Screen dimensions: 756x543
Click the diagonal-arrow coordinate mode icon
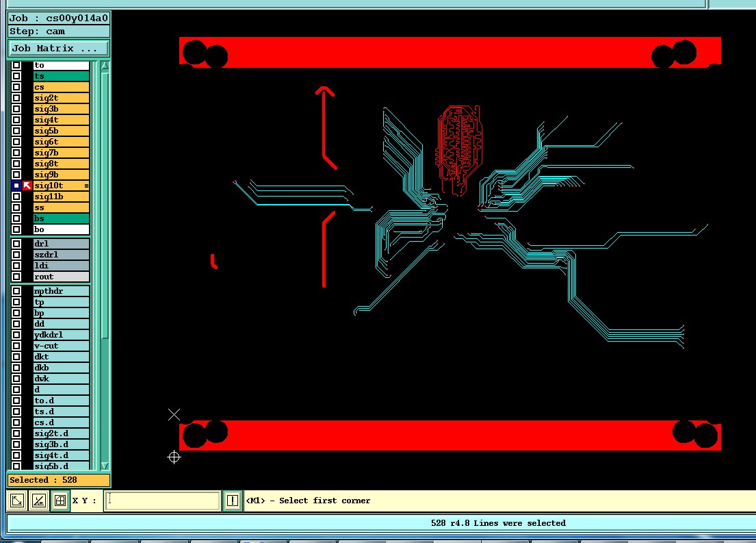(17, 501)
